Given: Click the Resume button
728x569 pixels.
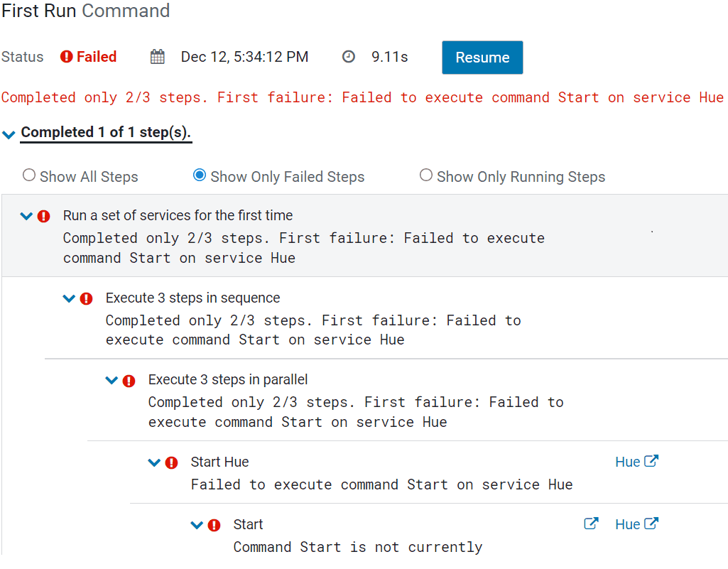Looking at the screenshot, I should point(482,58).
